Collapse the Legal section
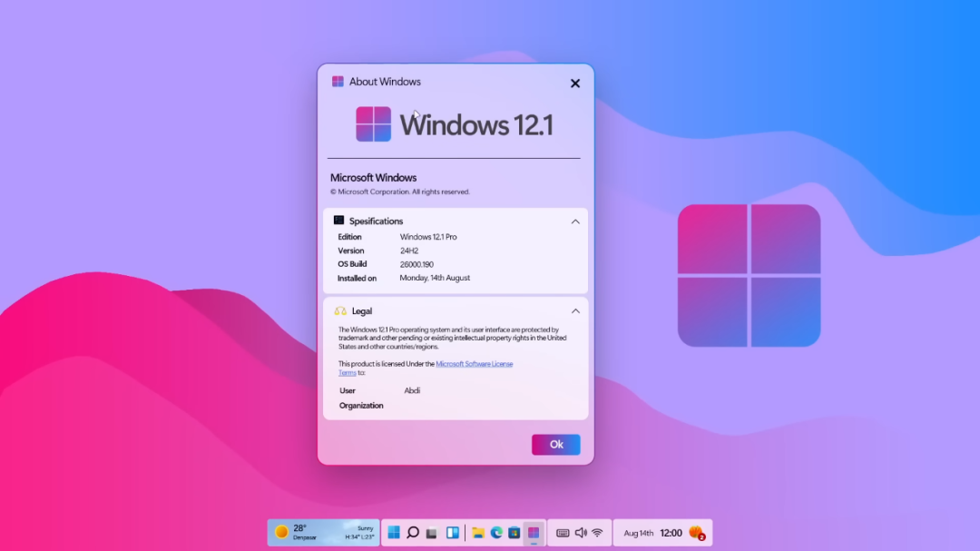The width and height of the screenshot is (980, 551). (x=574, y=310)
